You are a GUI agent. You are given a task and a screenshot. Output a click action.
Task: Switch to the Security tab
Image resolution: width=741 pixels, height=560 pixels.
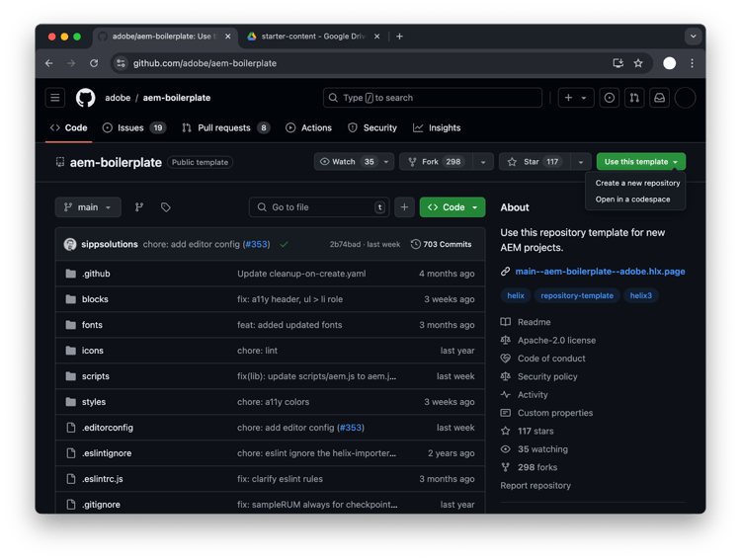tap(372, 128)
